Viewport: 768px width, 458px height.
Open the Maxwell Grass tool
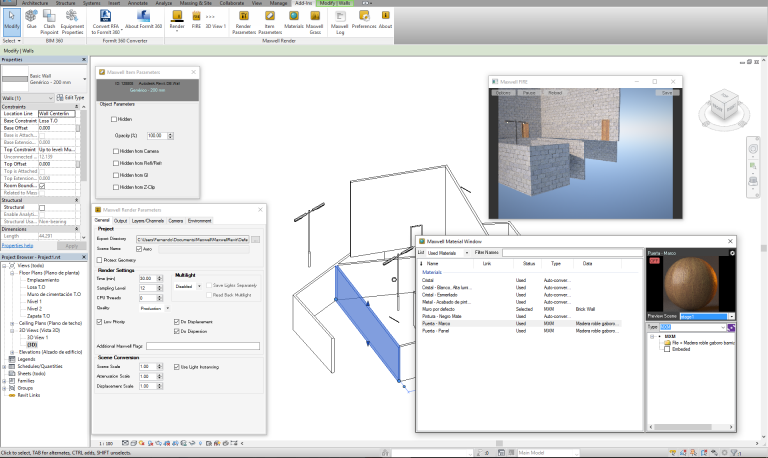point(314,22)
